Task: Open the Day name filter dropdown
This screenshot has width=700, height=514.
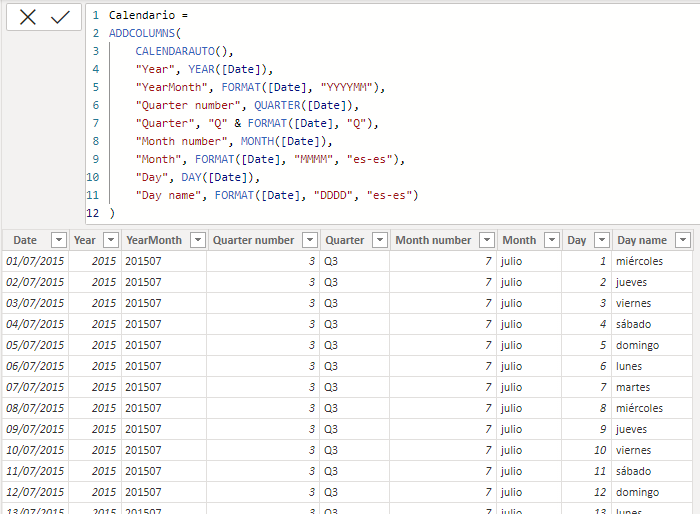Action: coord(682,240)
